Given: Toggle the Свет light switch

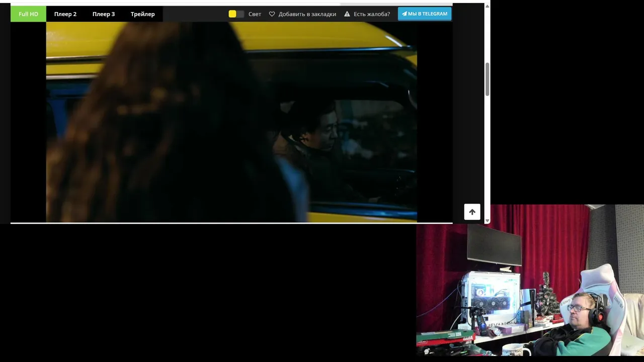Looking at the screenshot, I should pos(236,14).
